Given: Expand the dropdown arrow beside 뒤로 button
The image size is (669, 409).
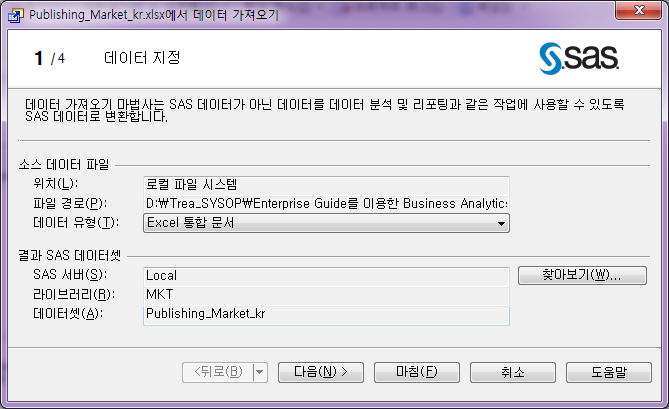Looking at the screenshot, I should click(260, 372).
